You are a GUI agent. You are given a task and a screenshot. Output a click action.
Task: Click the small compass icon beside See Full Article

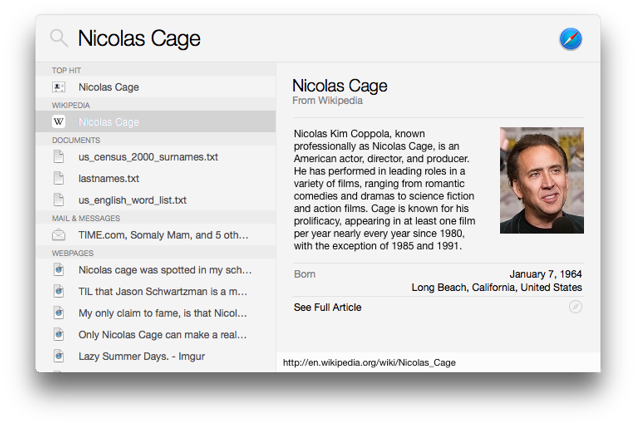point(575,307)
